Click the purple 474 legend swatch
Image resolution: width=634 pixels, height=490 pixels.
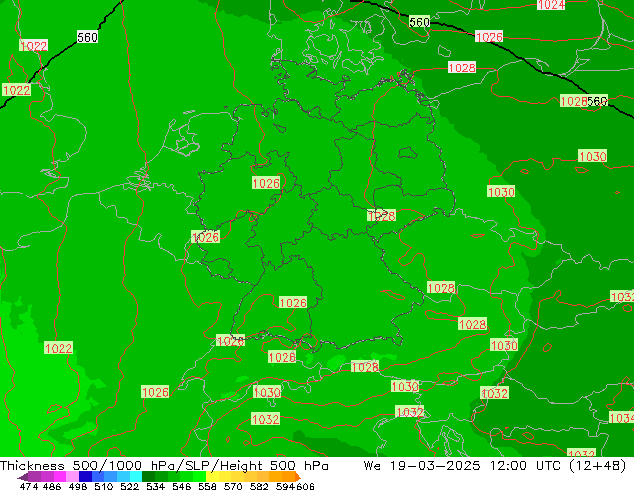34,477
